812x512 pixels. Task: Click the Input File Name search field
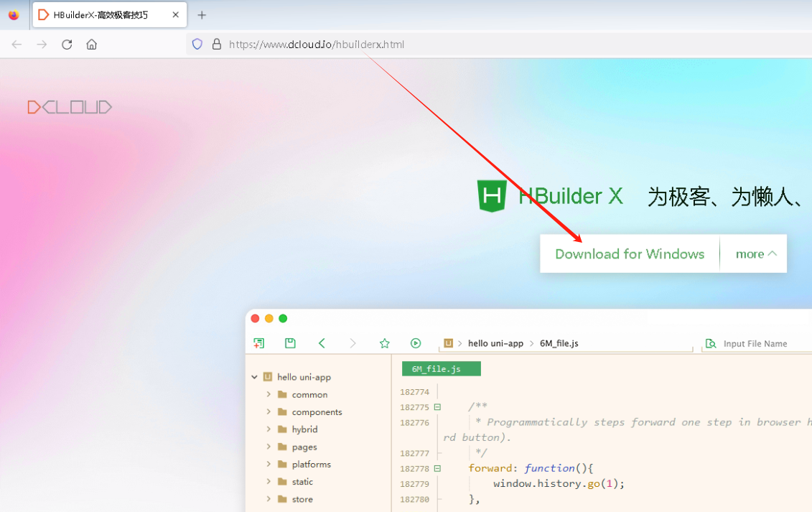coord(761,344)
